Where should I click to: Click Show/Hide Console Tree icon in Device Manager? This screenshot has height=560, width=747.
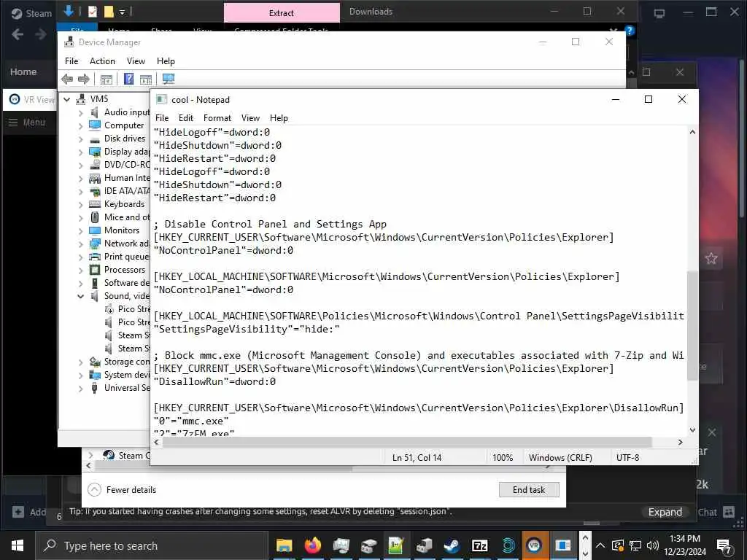107,79
